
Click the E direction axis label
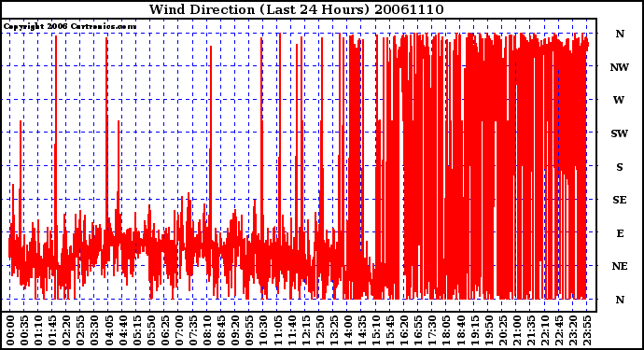pos(620,233)
